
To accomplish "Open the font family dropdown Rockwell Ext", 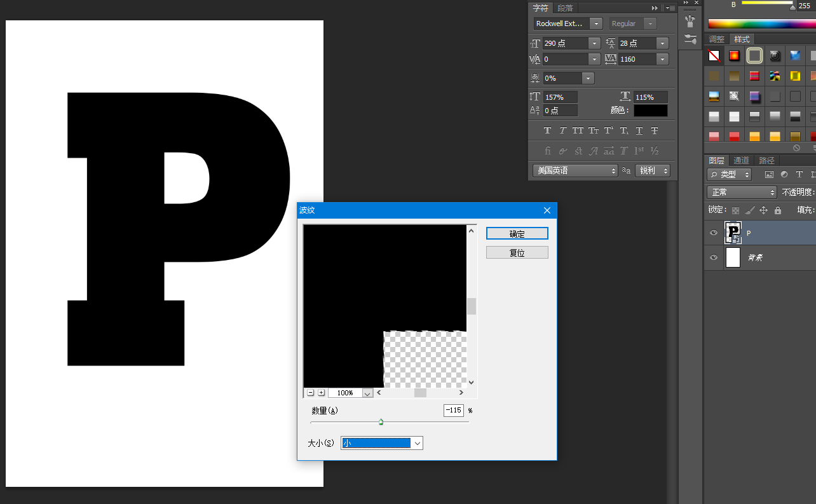I will point(568,24).
